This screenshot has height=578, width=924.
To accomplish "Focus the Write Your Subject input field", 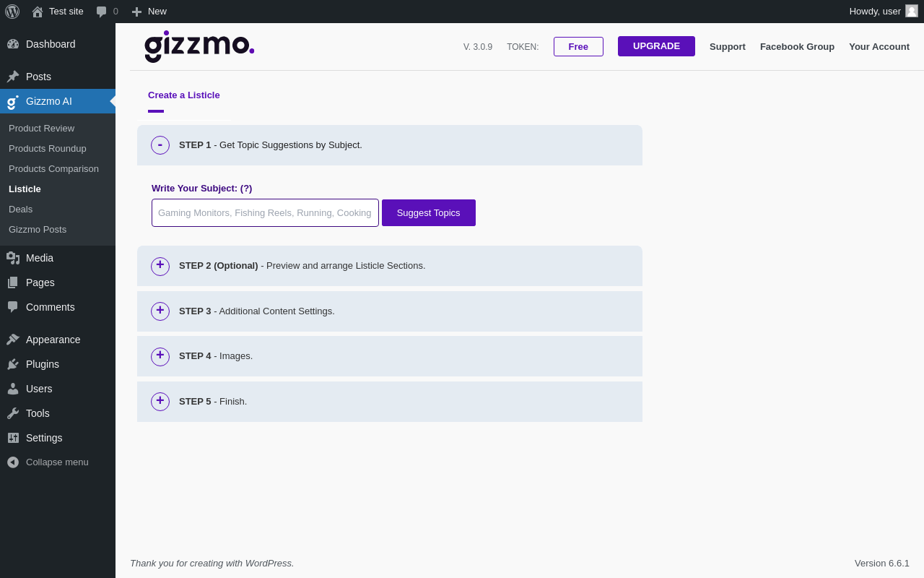I will pyautogui.click(x=265, y=212).
